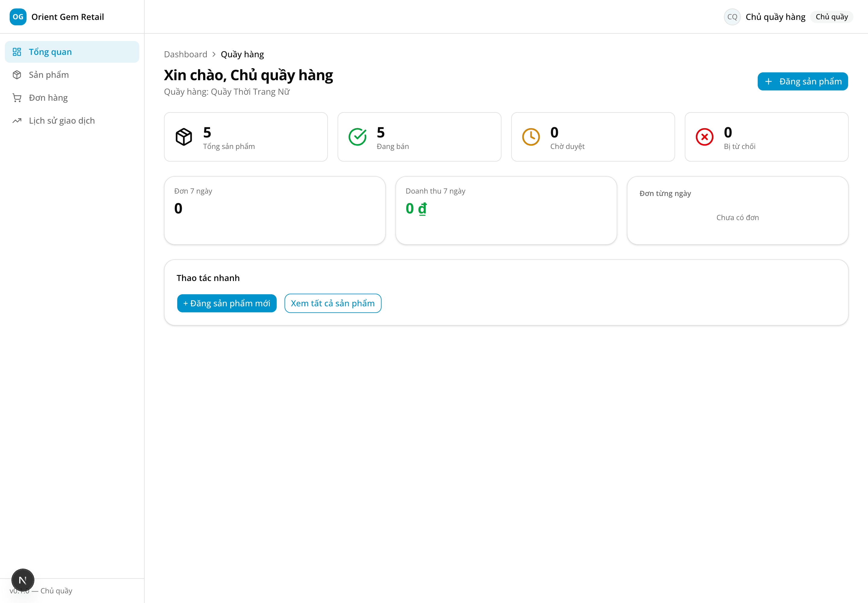The height and width of the screenshot is (603, 868).
Task: Open Lịch sử giao dịch in the sidebar
Action: [72, 121]
